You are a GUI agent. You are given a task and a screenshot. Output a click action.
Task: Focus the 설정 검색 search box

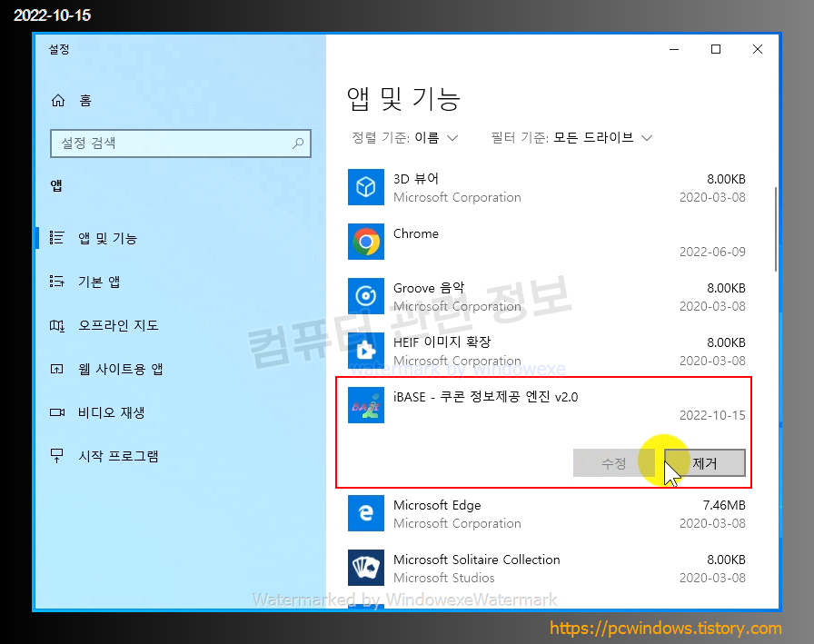(181, 144)
